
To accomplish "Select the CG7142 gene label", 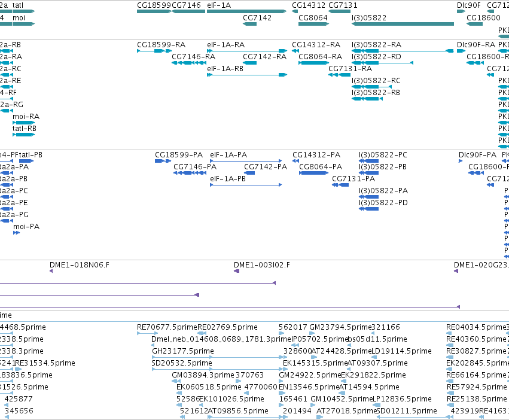I will (257, 17).
